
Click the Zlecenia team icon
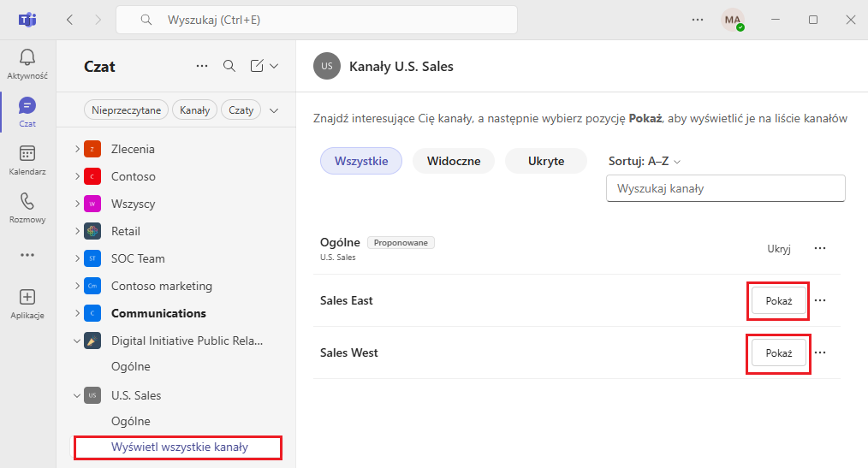[x=92, y=149]
